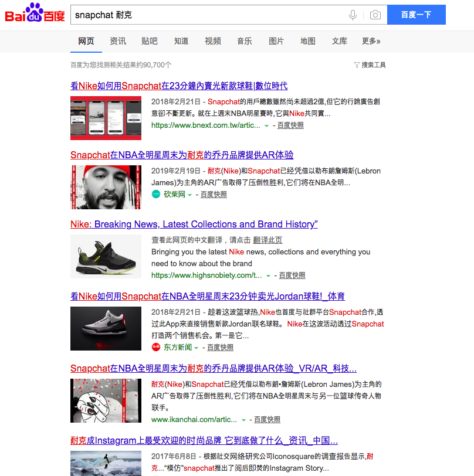Open 百度快照 for the 东方新闻 result
Screen dimensions: 474x476
click(x=221, y=347)
